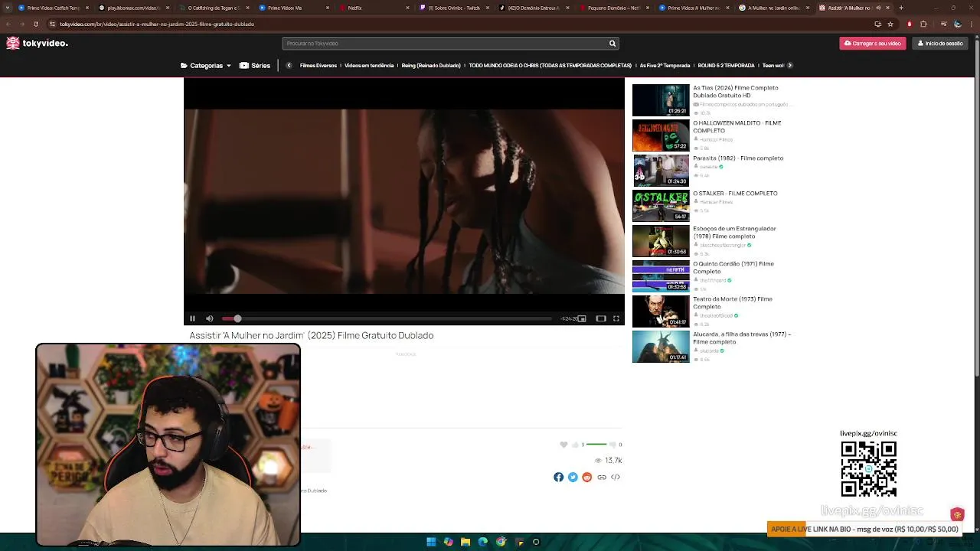The height and width of the screenshot is (551, 980).
Task: Click the video title 'A Mulher no Jardim'
Action: click(x=312, y=336)
